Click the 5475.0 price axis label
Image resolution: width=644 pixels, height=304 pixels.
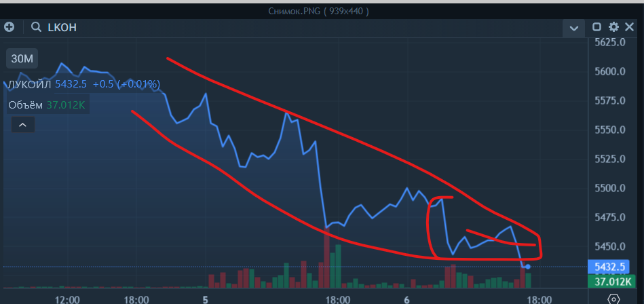click(x=610, y=217)
